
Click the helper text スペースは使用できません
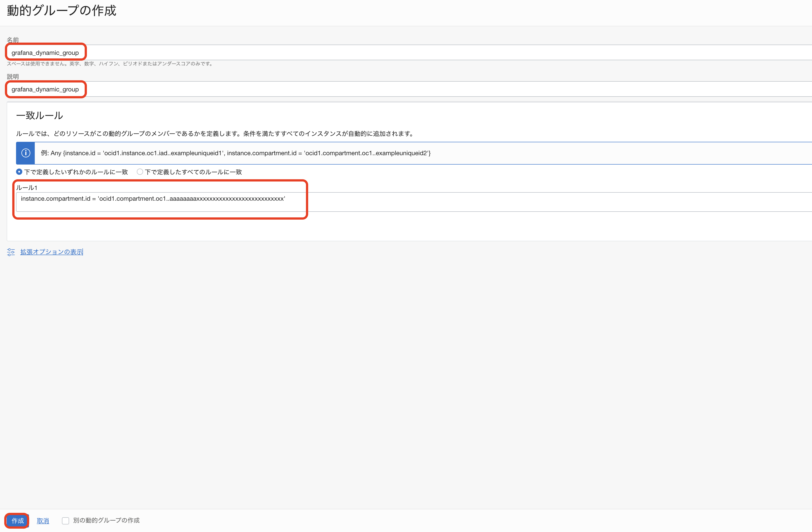[110, 64]
